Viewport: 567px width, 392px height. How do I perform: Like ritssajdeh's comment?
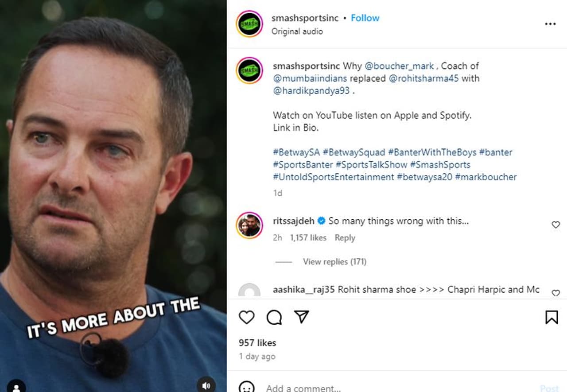(555, 225)
